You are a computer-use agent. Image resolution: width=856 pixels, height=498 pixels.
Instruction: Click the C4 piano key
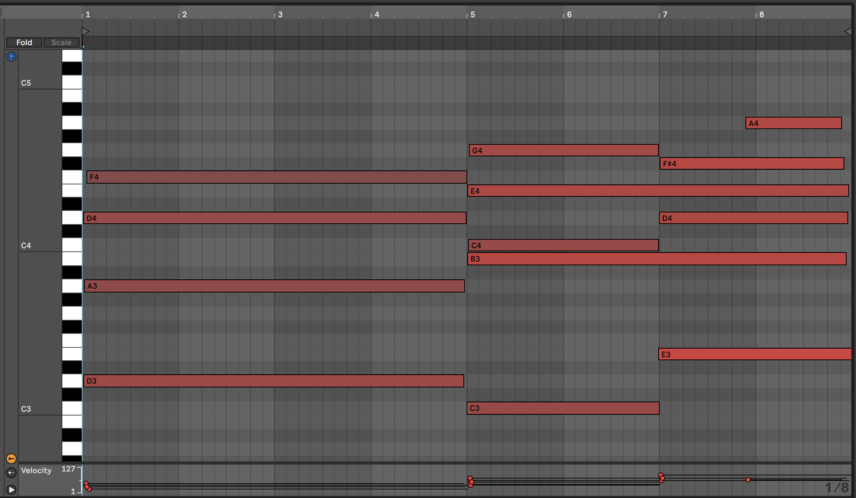pyautogui.click(x=72, y=245)
